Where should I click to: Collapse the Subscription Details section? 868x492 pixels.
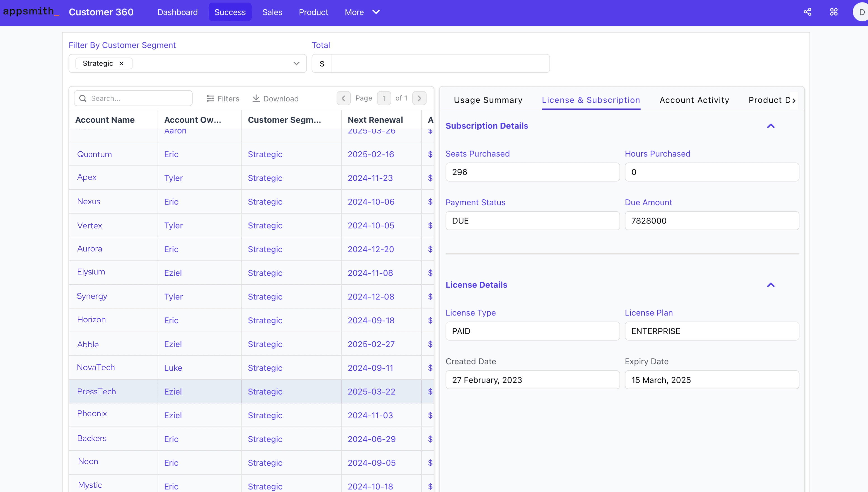click(770, 126)
